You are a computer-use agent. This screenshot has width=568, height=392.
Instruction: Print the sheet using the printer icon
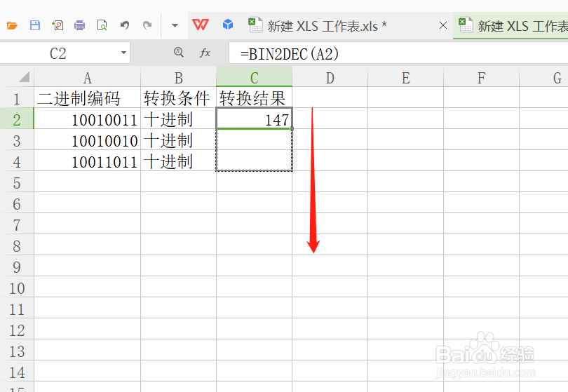tap(80, 25)
